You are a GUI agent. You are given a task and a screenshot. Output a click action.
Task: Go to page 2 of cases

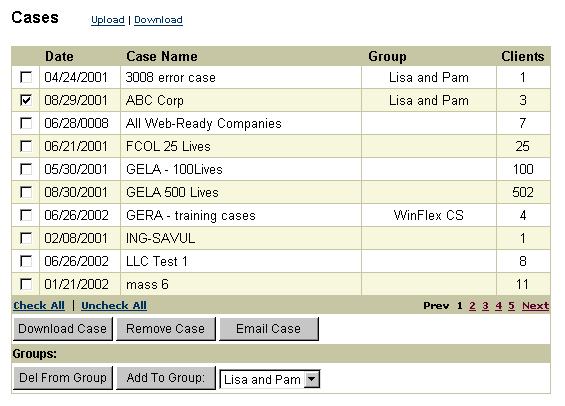(x=472, y=306)
